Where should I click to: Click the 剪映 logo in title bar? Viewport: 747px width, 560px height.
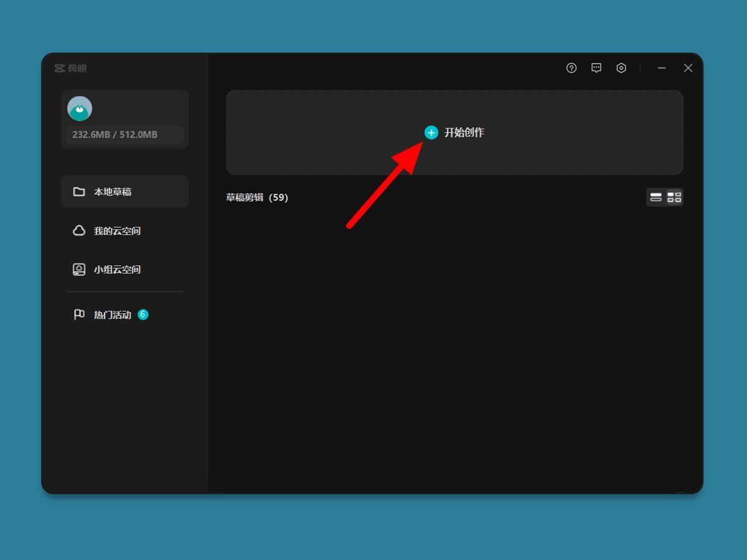[70, 68]
